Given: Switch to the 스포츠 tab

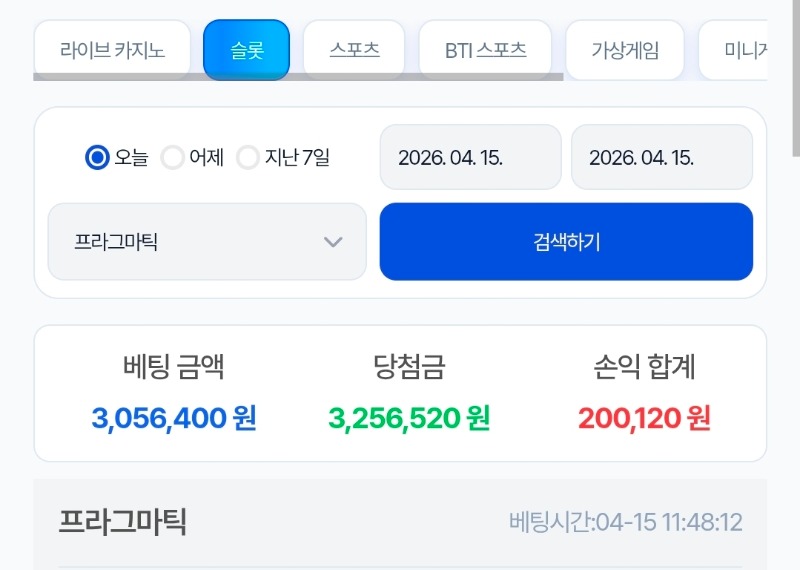Looking at the screenshot, I should [355, 50].
